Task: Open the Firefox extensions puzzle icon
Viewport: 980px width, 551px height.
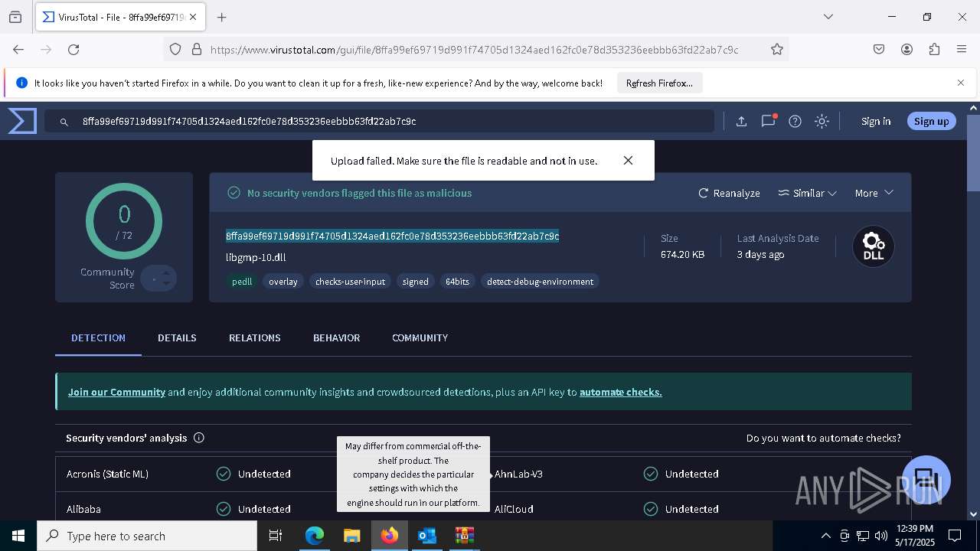Action: [x=934, y=49]
